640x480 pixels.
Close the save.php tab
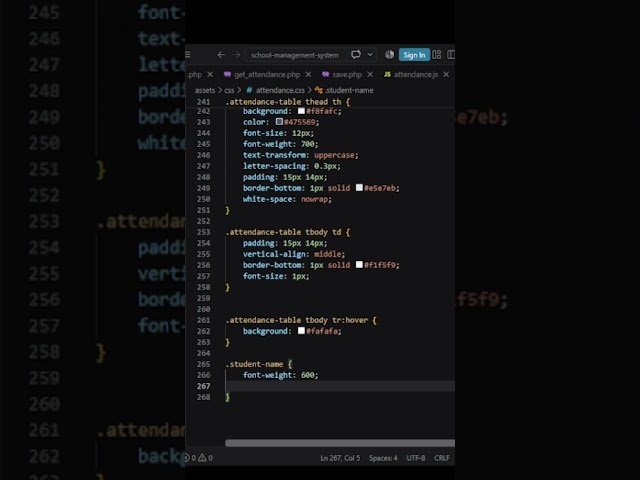(x=370, y=74)
